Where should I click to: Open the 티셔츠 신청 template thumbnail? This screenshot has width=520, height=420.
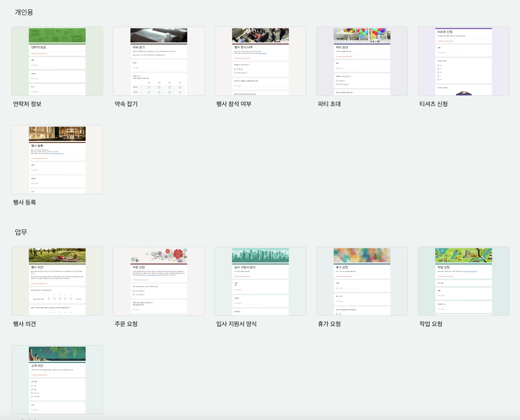pos(464,61)
